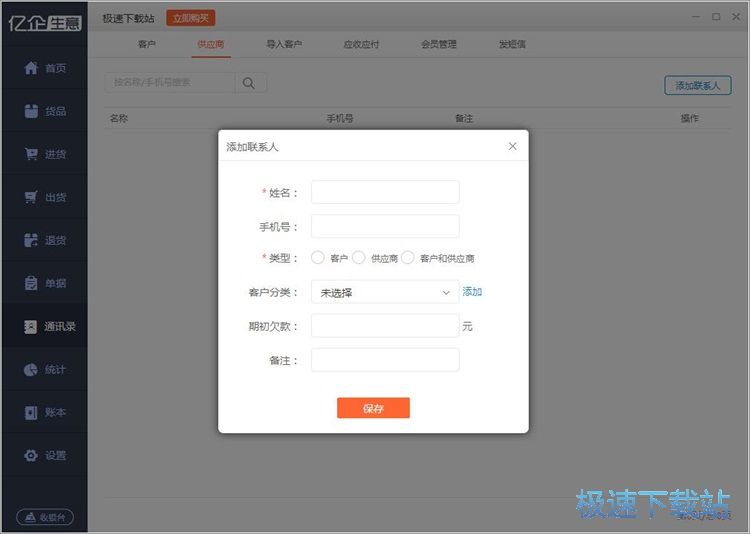Select the 客户和供应商 radio button
The height and width of the screenshot is (534, 750).
(x=408, y=258)
